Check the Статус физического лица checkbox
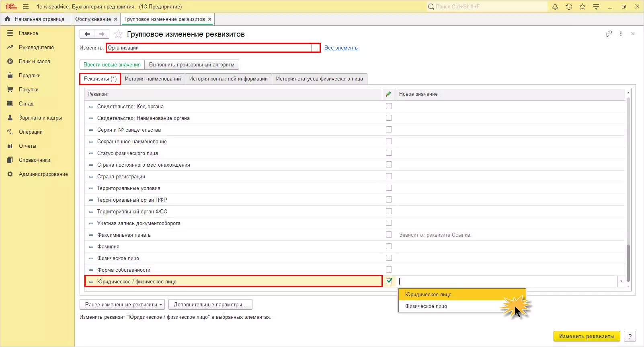The height and width of the screenshot is (347, 644). [x=389, y=153]
